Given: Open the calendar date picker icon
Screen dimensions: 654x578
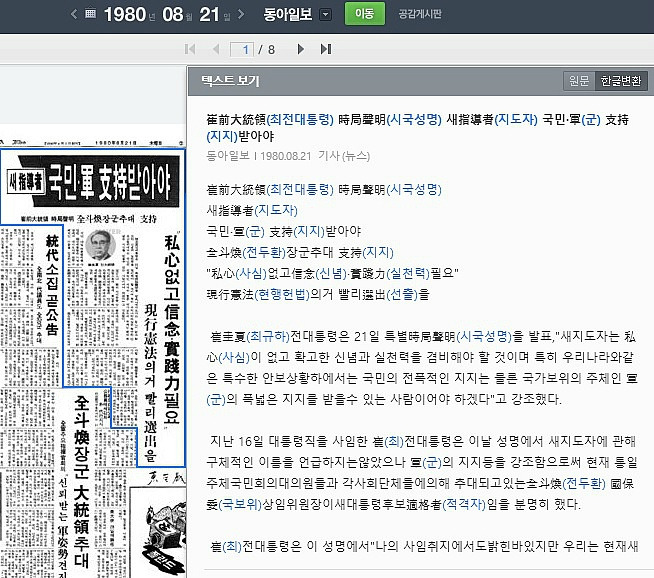Looking at the screenshot, I should click(91, 14).
